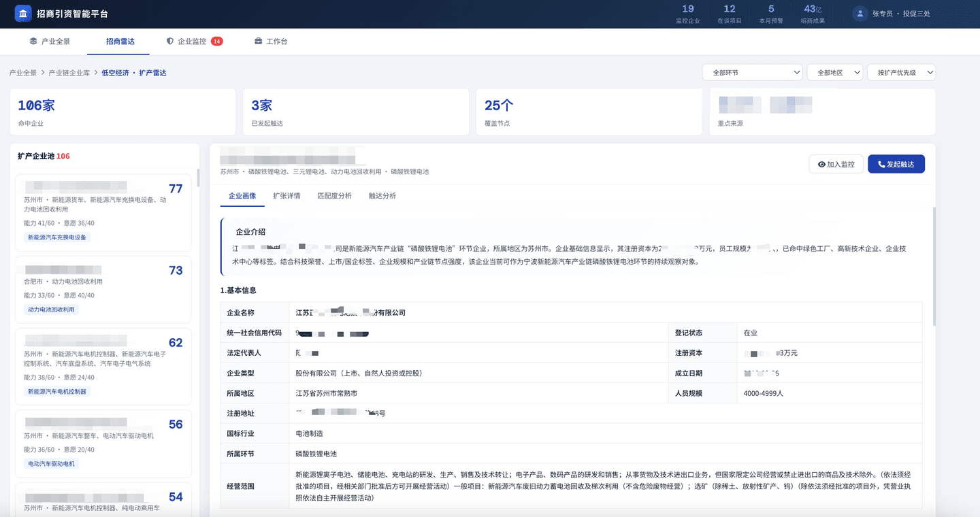Click the 登记状态 value 在业
The height and width of the screenshot is (517, 980).
tap(751, 333)
